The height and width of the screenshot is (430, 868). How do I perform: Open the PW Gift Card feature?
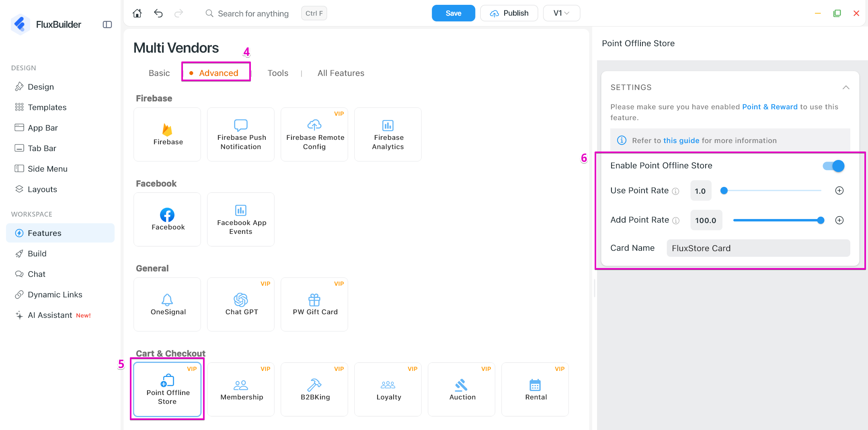coord(314,304)
